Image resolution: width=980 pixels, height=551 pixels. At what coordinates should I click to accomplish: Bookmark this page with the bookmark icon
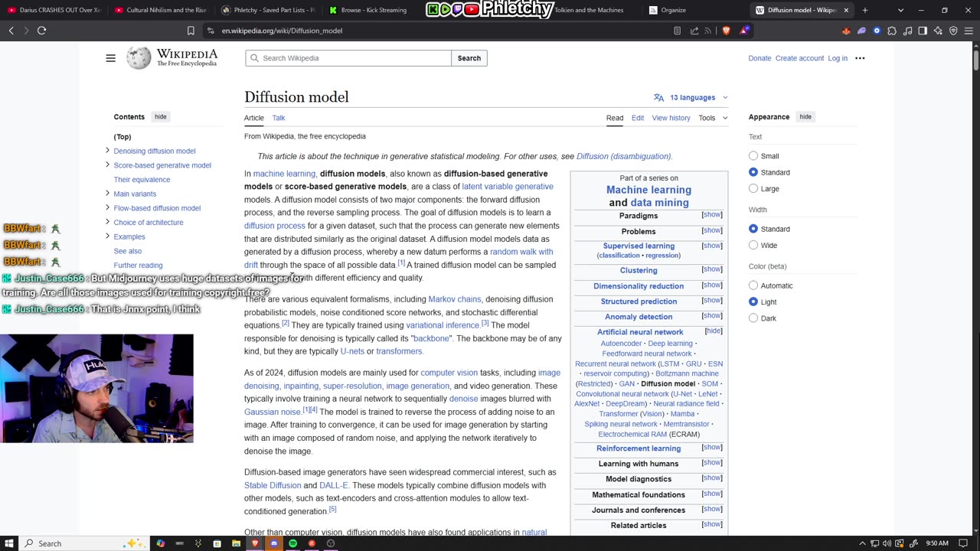[x=191, y=31]
